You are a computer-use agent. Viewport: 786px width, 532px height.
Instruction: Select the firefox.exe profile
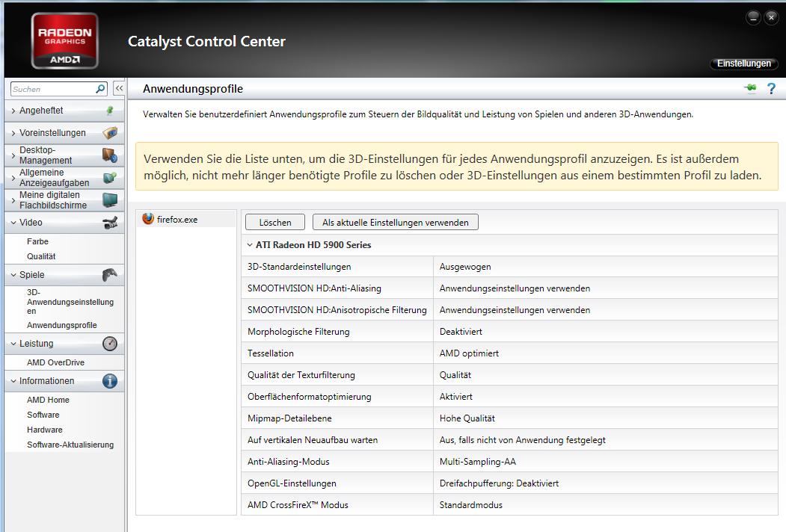coord(186,219)
